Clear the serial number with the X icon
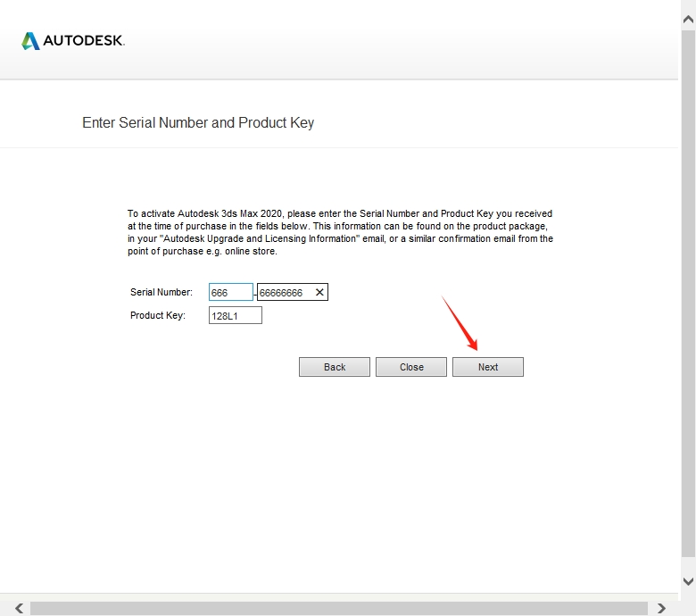Viewport: 696px width, 616px height. [x=319, y=292]
